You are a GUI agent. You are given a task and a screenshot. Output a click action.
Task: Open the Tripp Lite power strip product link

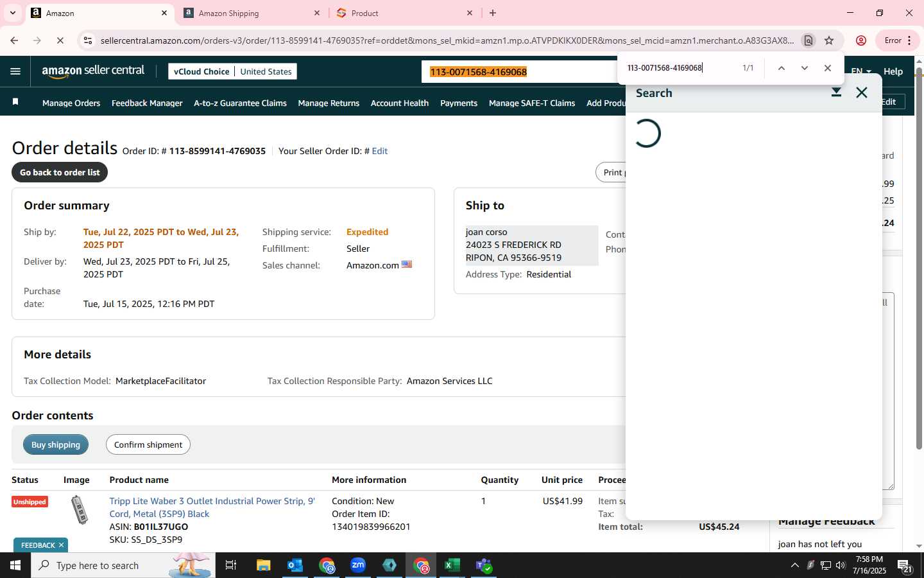pos(212,507)
